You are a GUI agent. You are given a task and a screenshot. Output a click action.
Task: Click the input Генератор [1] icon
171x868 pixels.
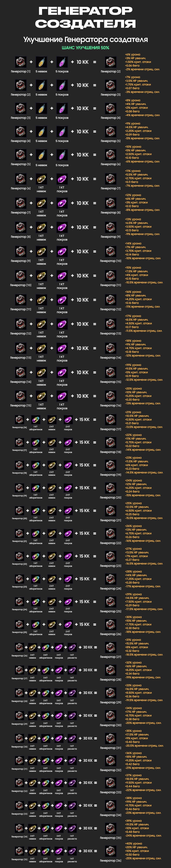point(21,62)
